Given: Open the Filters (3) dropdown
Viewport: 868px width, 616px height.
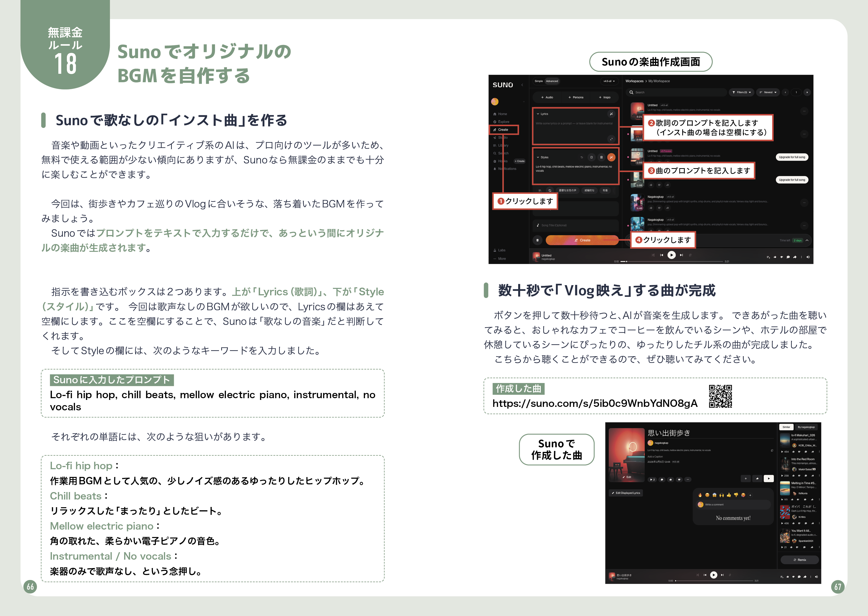Looking at the screenshot, I should pyautogui.click(x=741, y=92).
